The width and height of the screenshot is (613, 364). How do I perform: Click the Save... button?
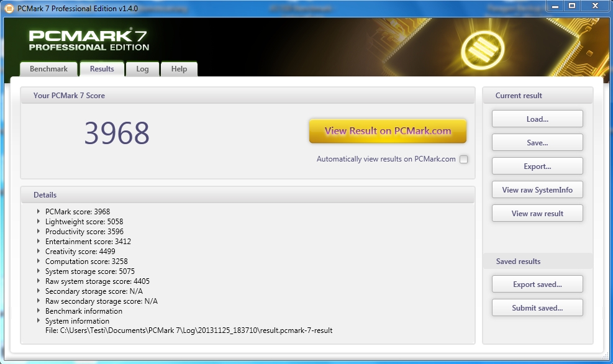[537, 142]
